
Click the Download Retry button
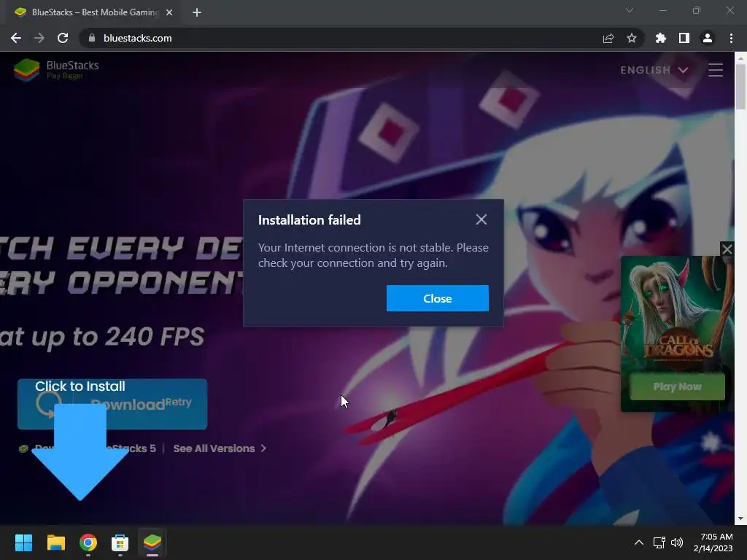[112, 404]
